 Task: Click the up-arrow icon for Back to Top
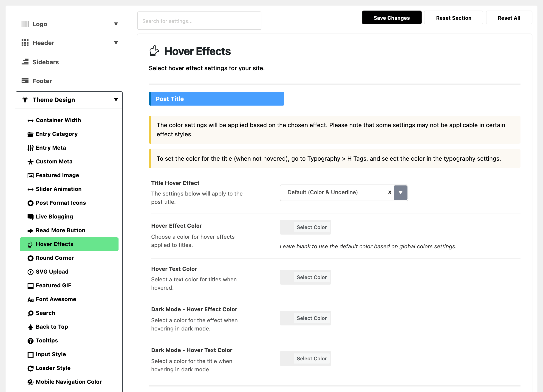tap(30, 327)
